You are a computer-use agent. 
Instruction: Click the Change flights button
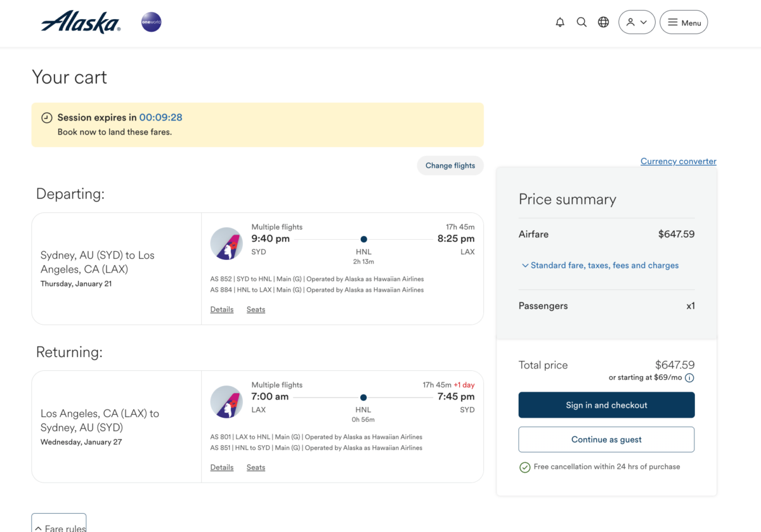click(x=450, y=165)
